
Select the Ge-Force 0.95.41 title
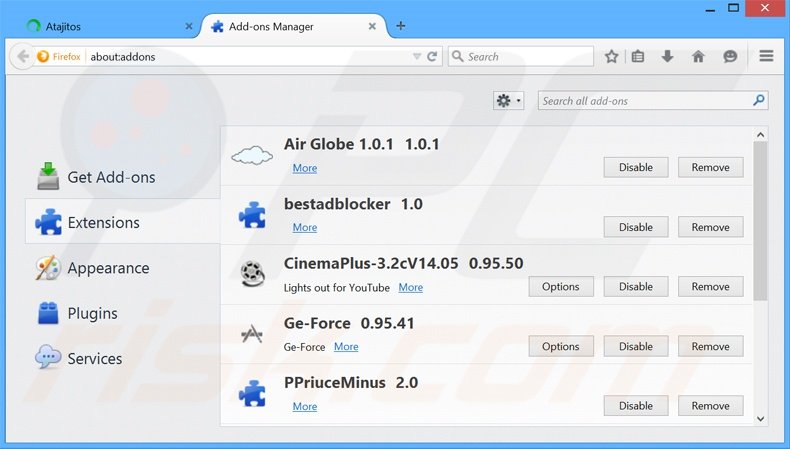click(349, 323)
